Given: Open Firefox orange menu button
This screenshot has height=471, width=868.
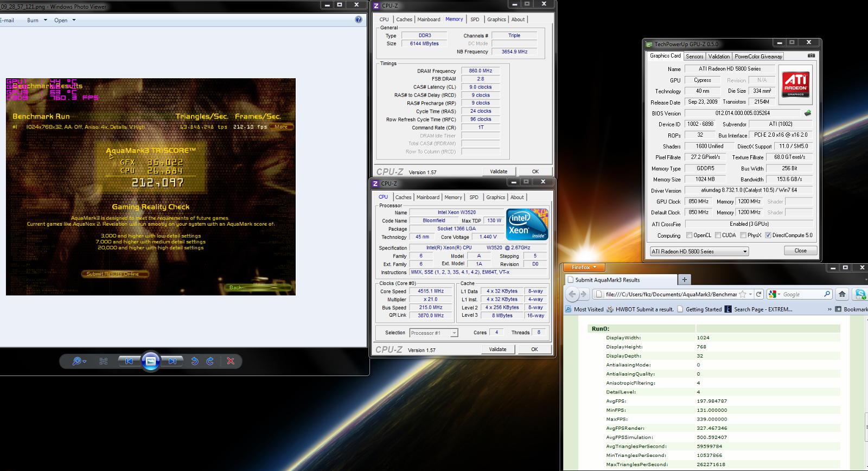Looking at the screenshot, I should point(584,267).
